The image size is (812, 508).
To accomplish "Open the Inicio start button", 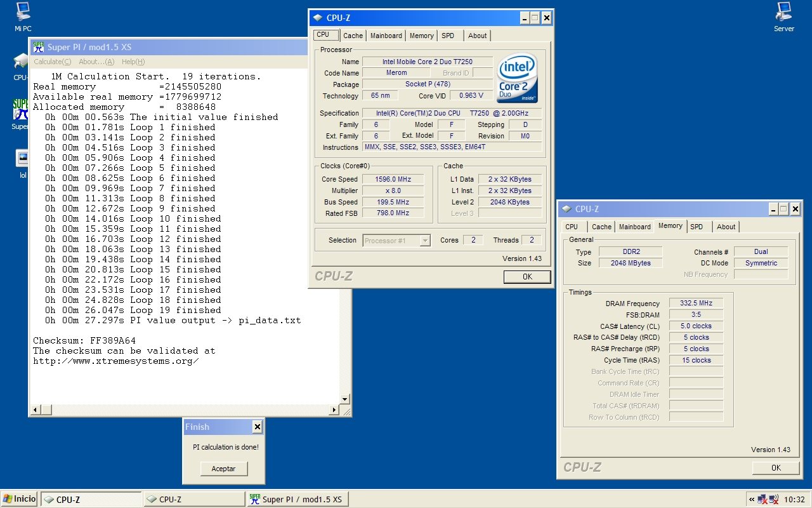I will 20,499.
